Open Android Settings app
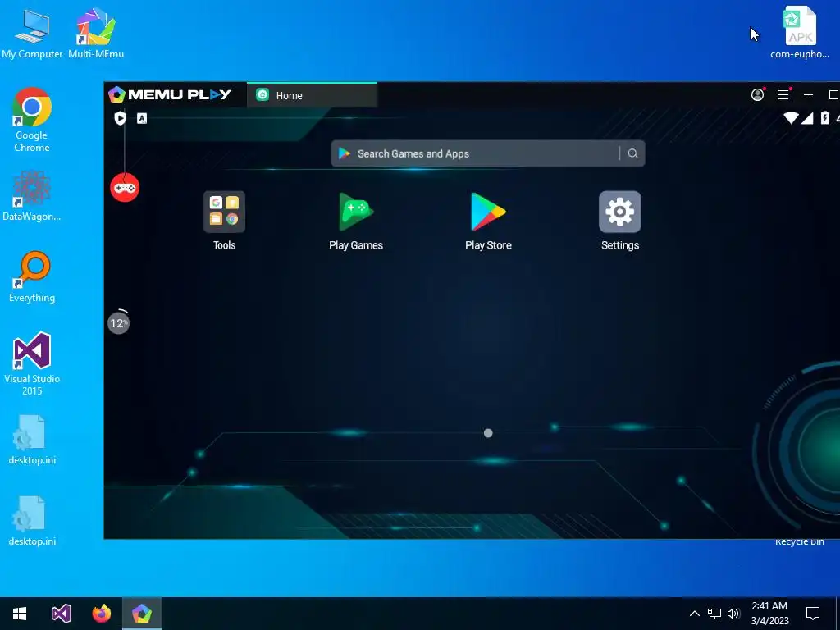This screenshot has width=840, height=630. (x=620, y=212)
